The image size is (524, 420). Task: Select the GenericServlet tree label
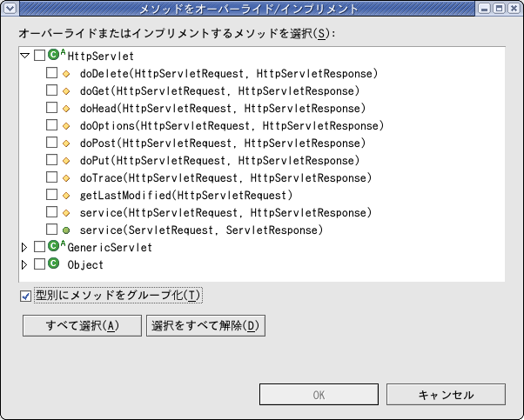coord(110,248)
